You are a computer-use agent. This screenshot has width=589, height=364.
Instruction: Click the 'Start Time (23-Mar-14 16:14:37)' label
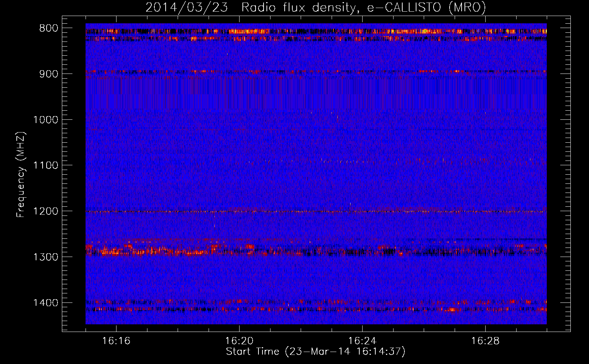tap(316, 352)
